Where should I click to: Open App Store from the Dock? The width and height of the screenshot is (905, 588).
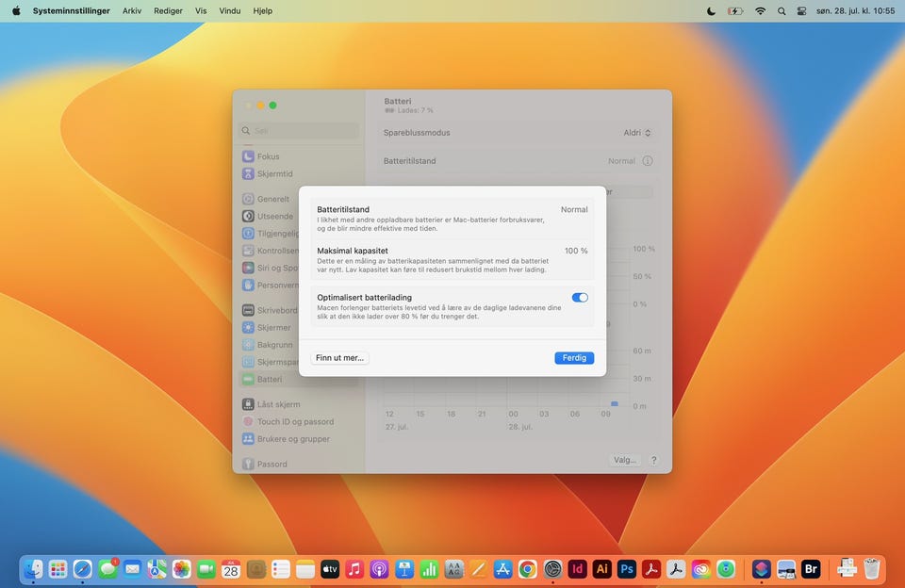coord(502,569)
